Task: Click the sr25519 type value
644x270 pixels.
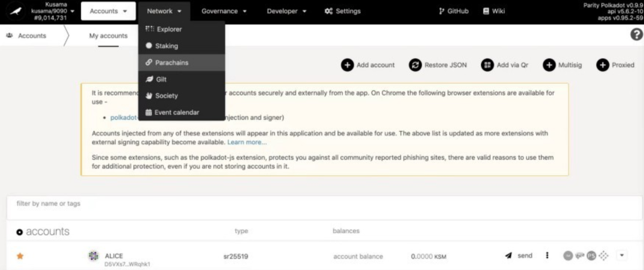Action: (x=236, y=256)
